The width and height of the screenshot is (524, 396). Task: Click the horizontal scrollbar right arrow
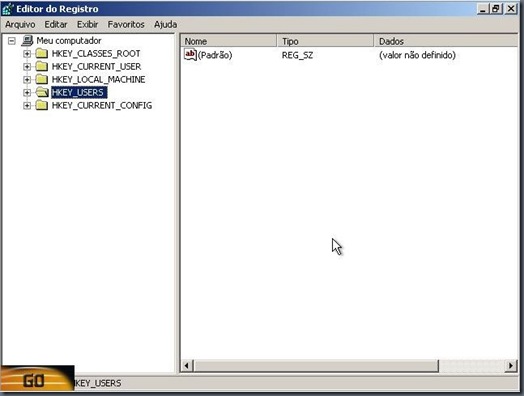tap(510, 366)
